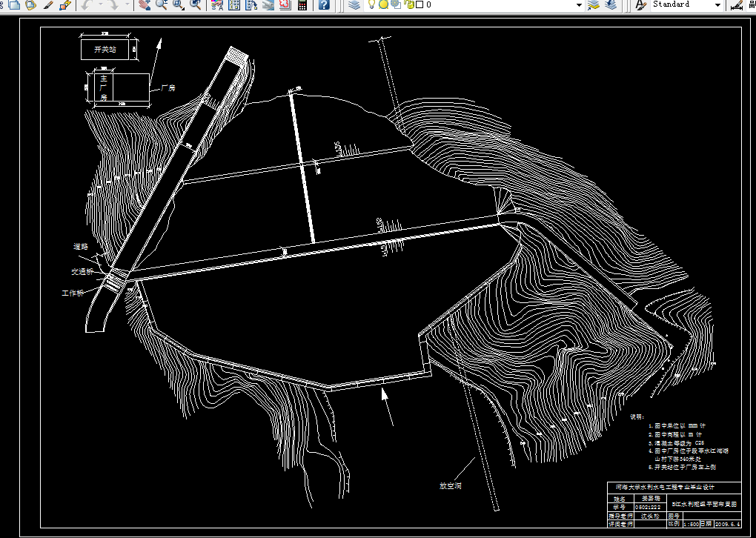Expand the layer list dropdown showing 0
Image resolution: width=756 pixels, height=538 pixels.
(x=579, y=4)
